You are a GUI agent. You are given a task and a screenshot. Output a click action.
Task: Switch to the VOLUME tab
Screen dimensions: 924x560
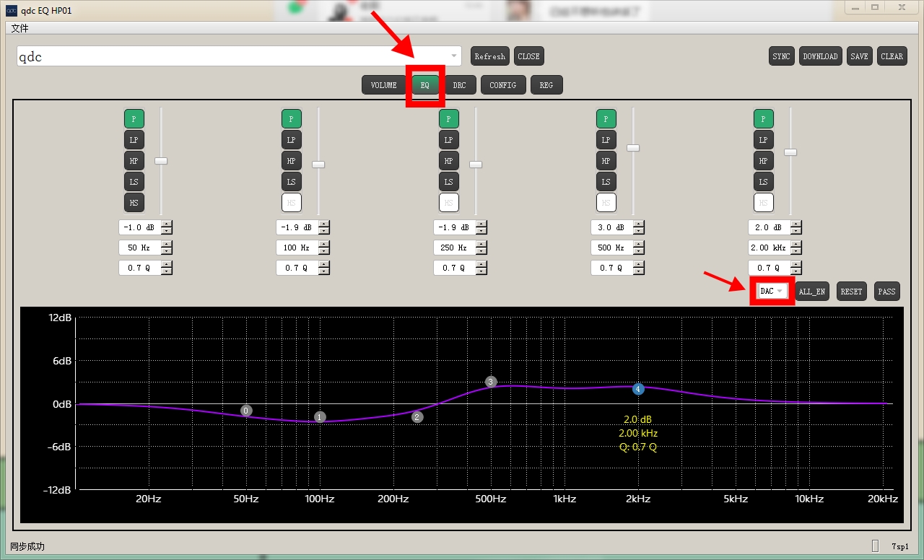(x=383, y=85)
